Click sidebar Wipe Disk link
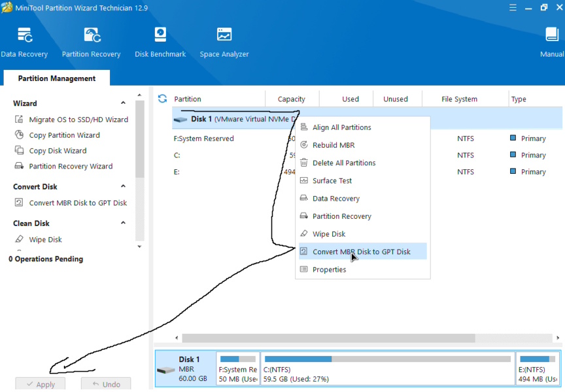The height and width of the screenshot is (392, 565). pos(45,239)
